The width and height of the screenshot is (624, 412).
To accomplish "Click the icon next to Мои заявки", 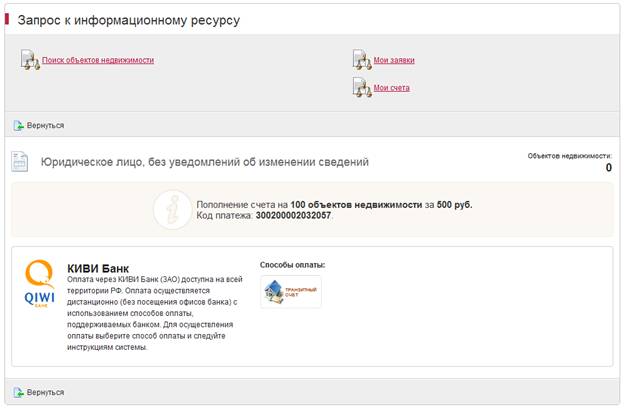I will tap(362, 60).
